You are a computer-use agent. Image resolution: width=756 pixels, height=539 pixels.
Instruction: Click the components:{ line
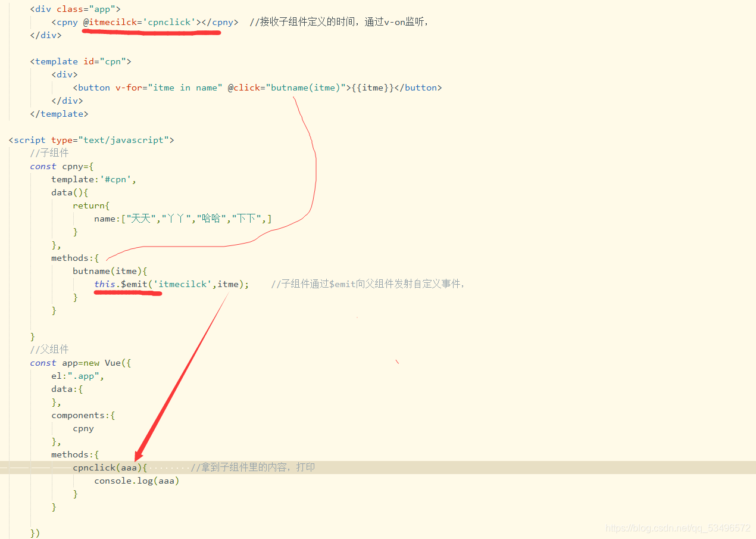point(83,415)
